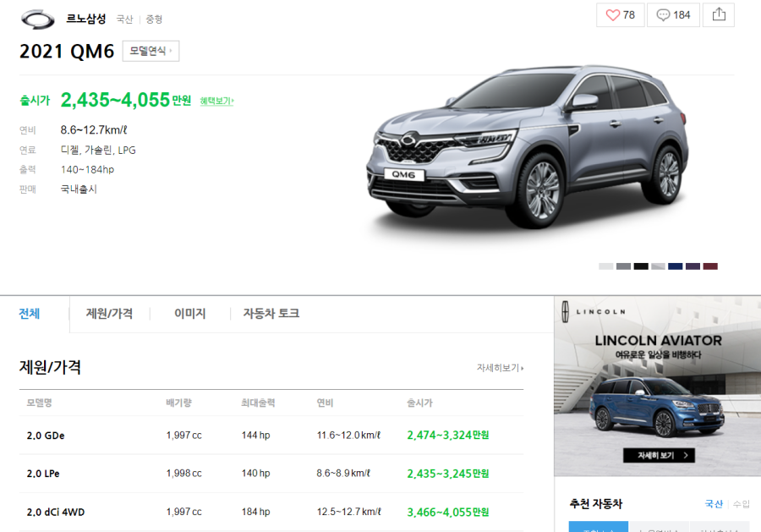761x532 pixels.
Task: Click the 2,435~3,245만원 price
Action: coord(447,474)
